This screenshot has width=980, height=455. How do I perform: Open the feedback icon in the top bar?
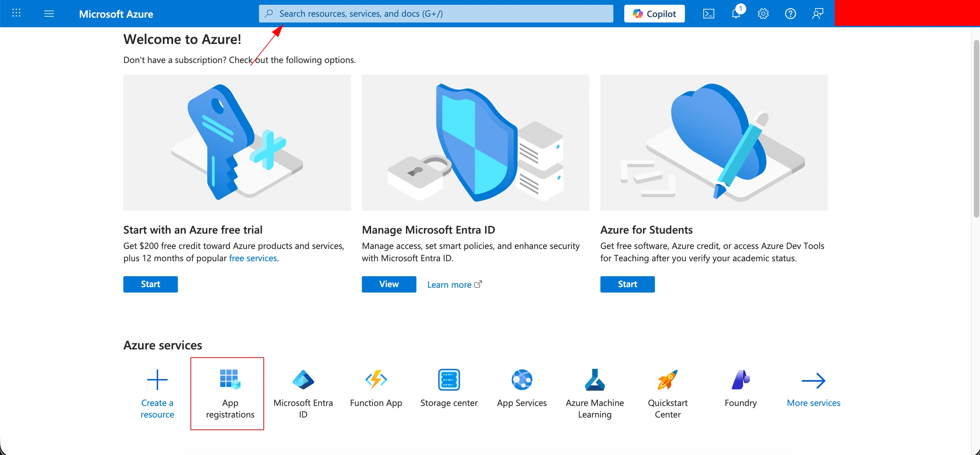click(x=817, y=14)
